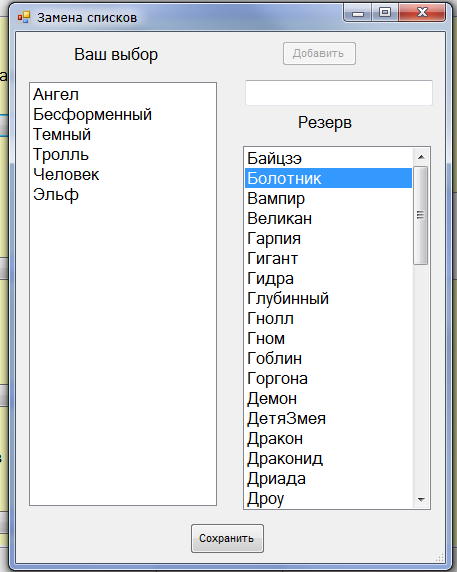Select Ангел in Ваш выбор list
457x572 pixels.
123,94
